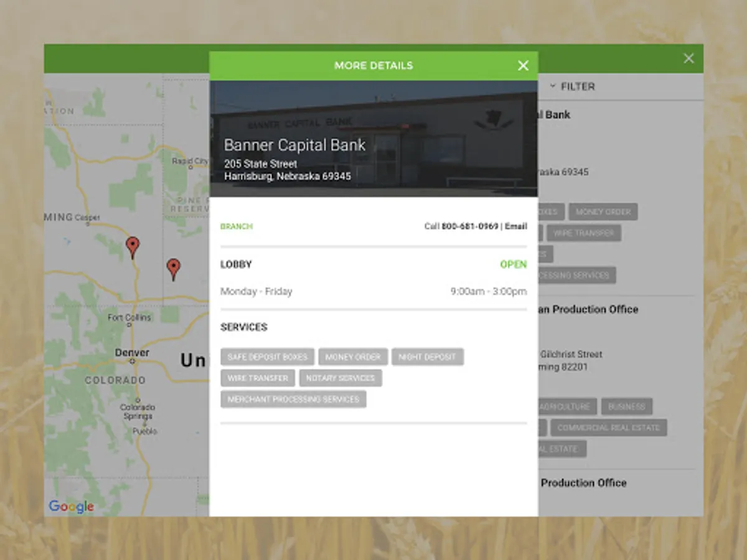Click the Google logo on the map

[x=70, y=506]
